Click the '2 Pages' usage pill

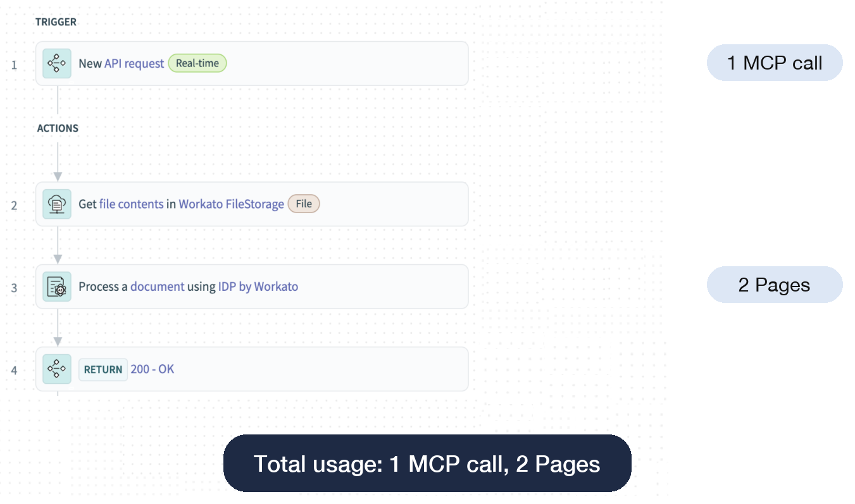[775, 285]
